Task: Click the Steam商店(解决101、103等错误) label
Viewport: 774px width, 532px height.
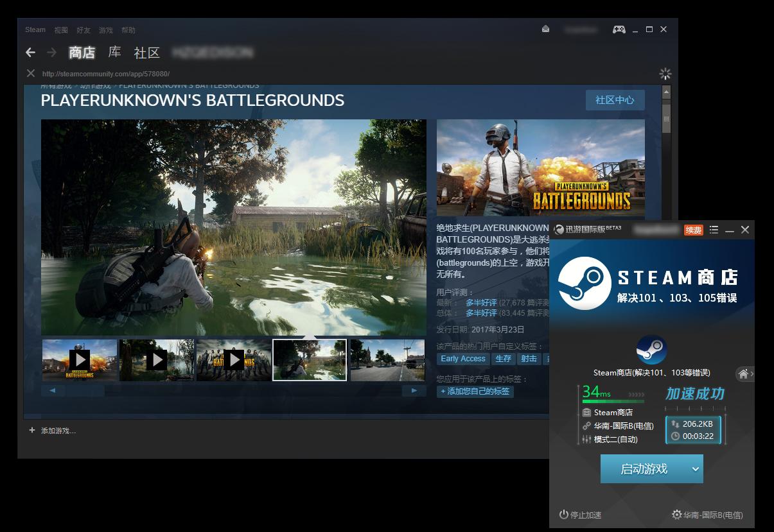Action: 651,373
